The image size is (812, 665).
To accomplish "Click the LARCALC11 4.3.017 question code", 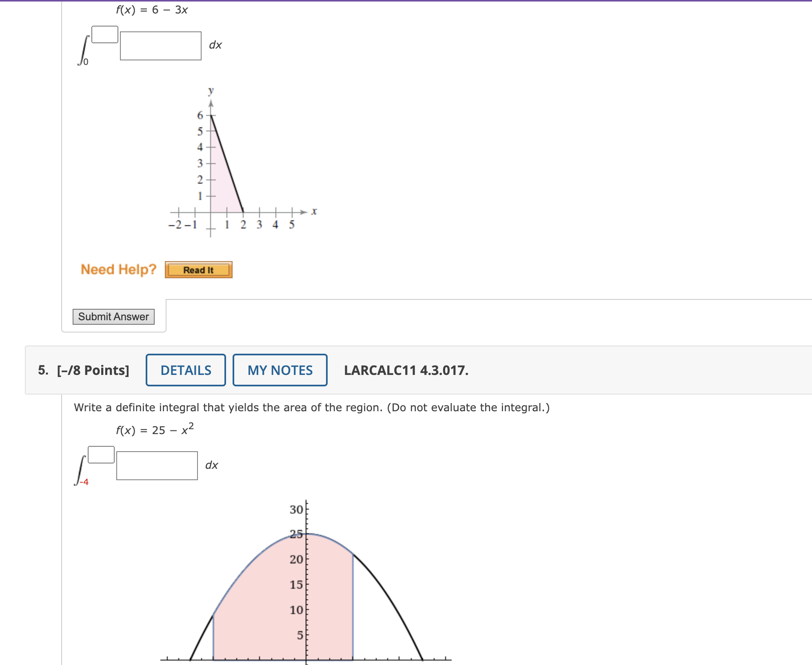I will [x=406, y=370].
